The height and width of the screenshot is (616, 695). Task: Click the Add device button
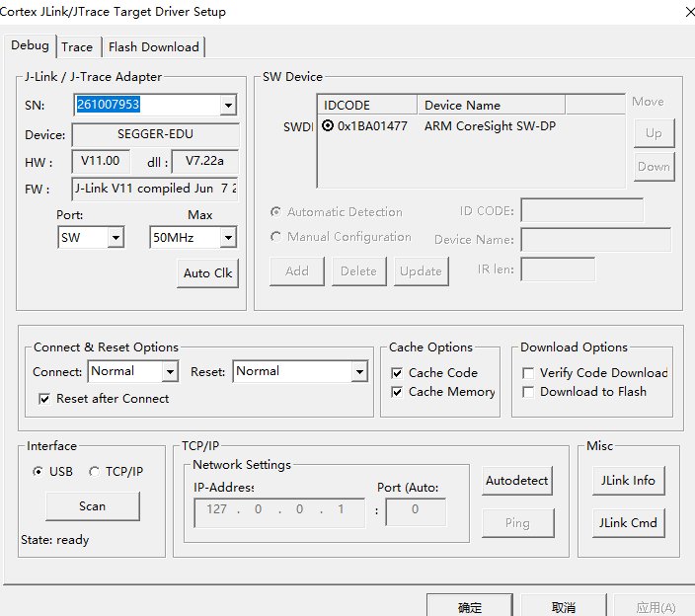297,271
